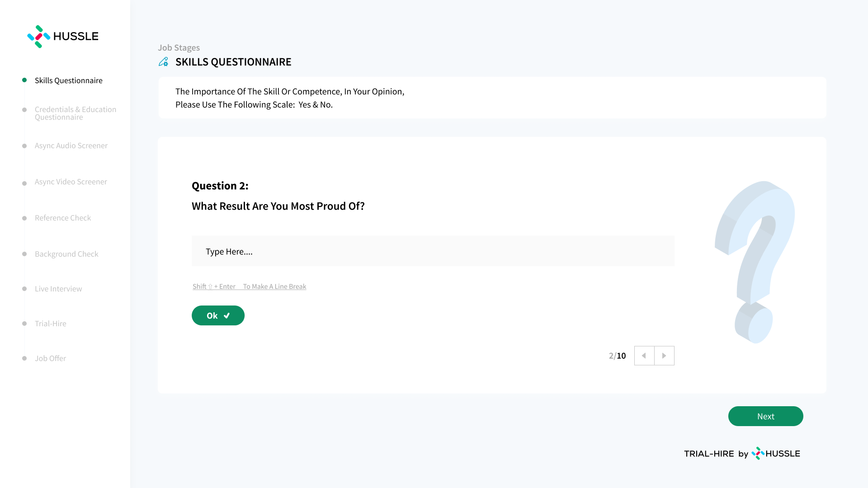Image resolution: width=868 pixels, height=488 pixels.
Task: Click the Skills Questionnaire pencil icon
Action: click(x=164, y=62)
